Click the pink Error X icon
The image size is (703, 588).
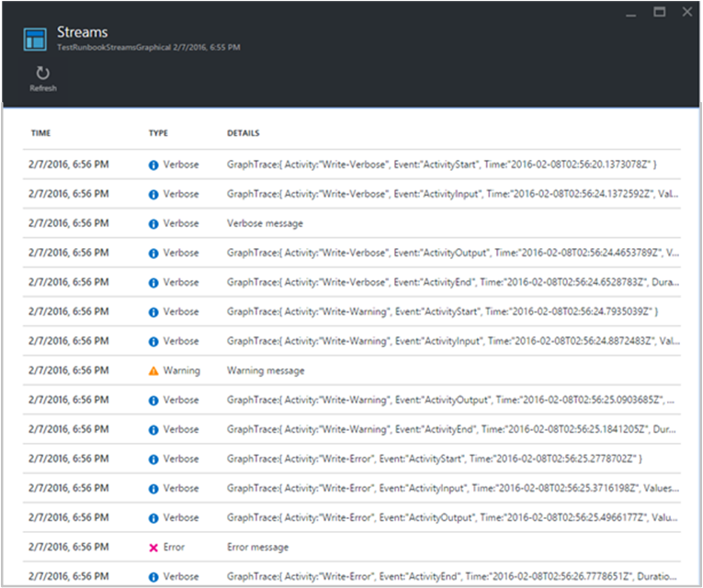click(x=153, y=548)
